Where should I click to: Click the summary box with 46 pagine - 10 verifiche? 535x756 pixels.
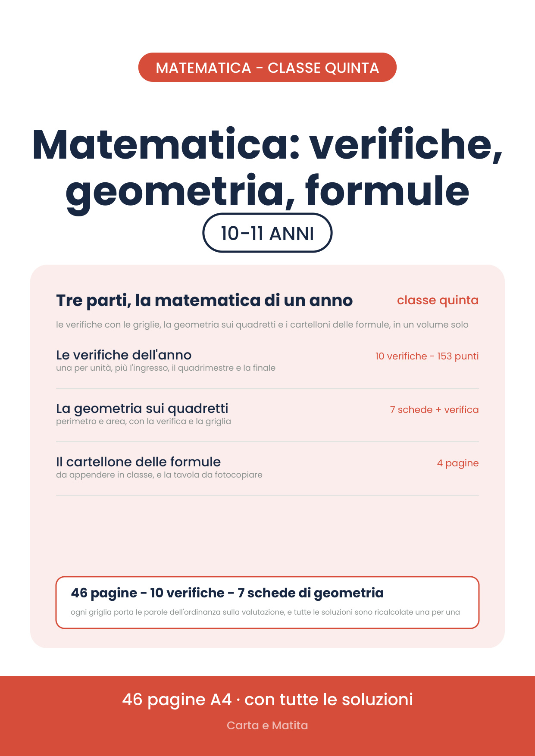(x=267, y=602)
